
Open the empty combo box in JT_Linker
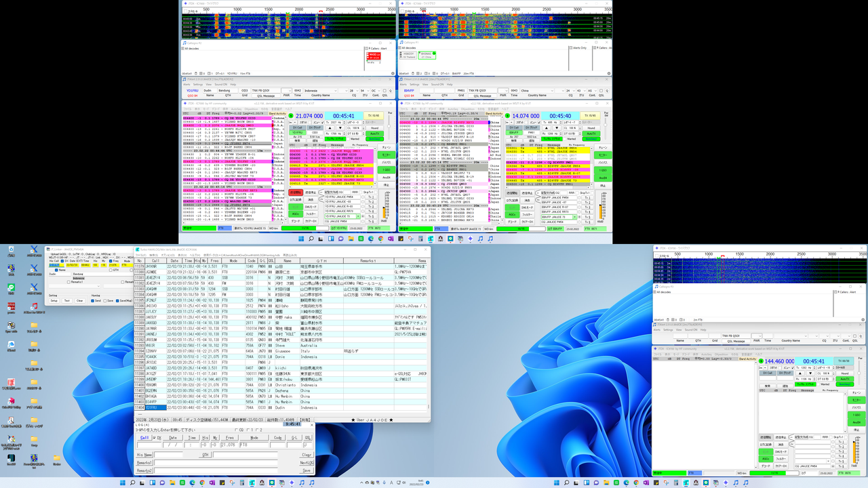click(x=75, y=286)
